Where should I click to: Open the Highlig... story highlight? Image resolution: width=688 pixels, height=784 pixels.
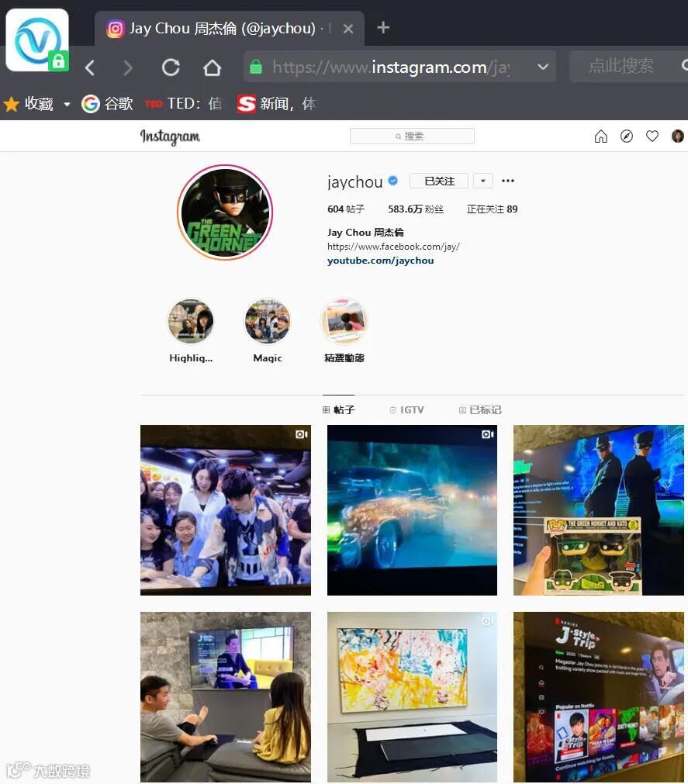pyautogui.click(x=191, y=330)
